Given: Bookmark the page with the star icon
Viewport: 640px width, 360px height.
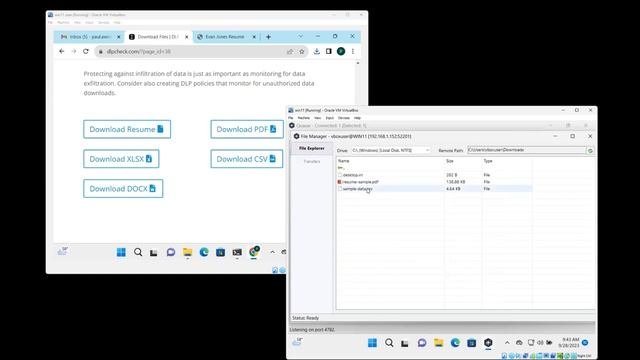Looking at the screenshot, I should pos(302,51).
